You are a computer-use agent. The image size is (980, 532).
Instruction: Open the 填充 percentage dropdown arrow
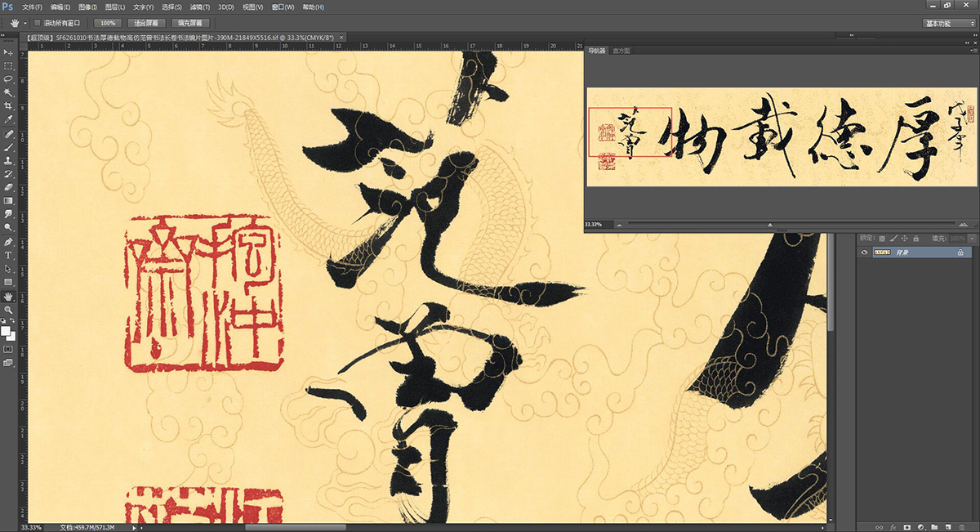(972, 239)
